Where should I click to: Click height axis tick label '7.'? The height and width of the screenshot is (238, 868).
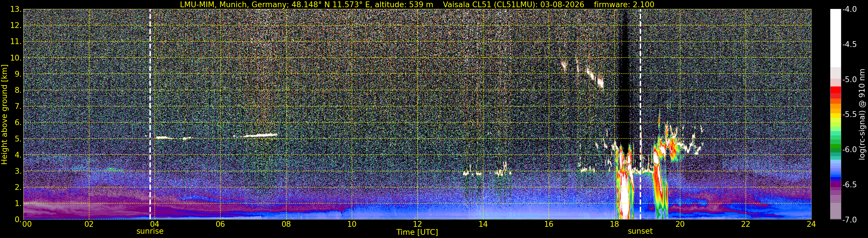(18, 107)
